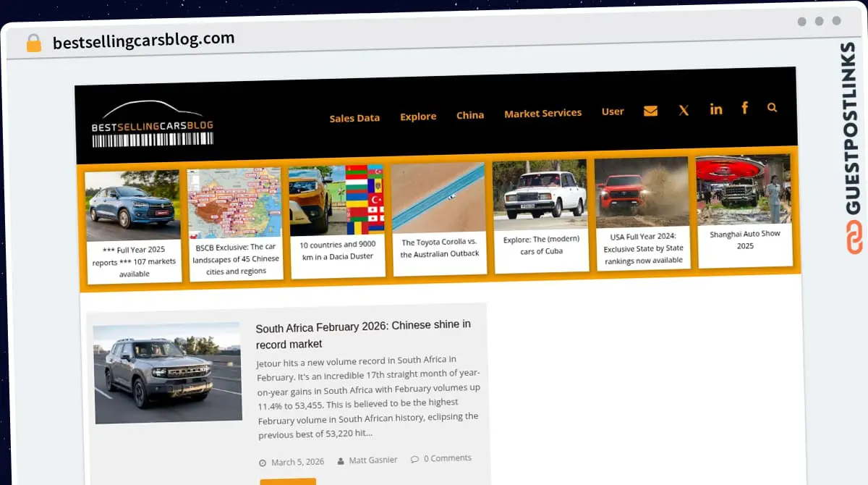Click the calendar icon before March 5, 2026
This screenshot has width=868, height=485.
[262, 463]
